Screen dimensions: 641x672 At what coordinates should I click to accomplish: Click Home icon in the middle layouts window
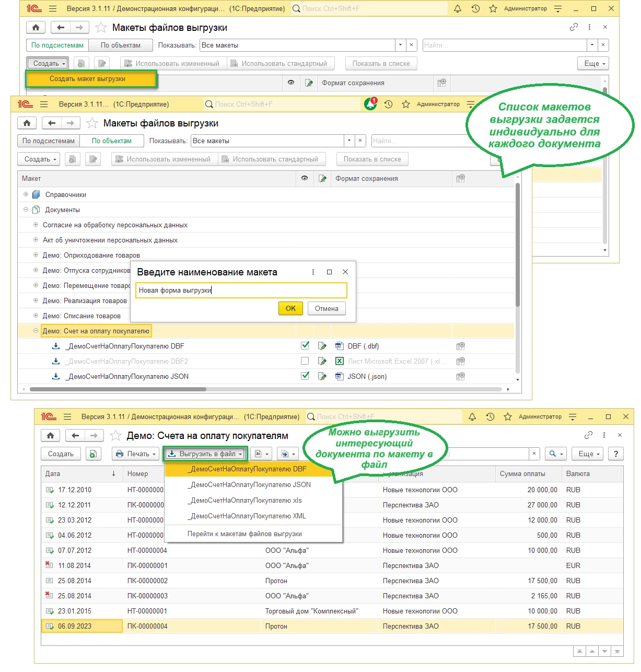pos(27,123)
